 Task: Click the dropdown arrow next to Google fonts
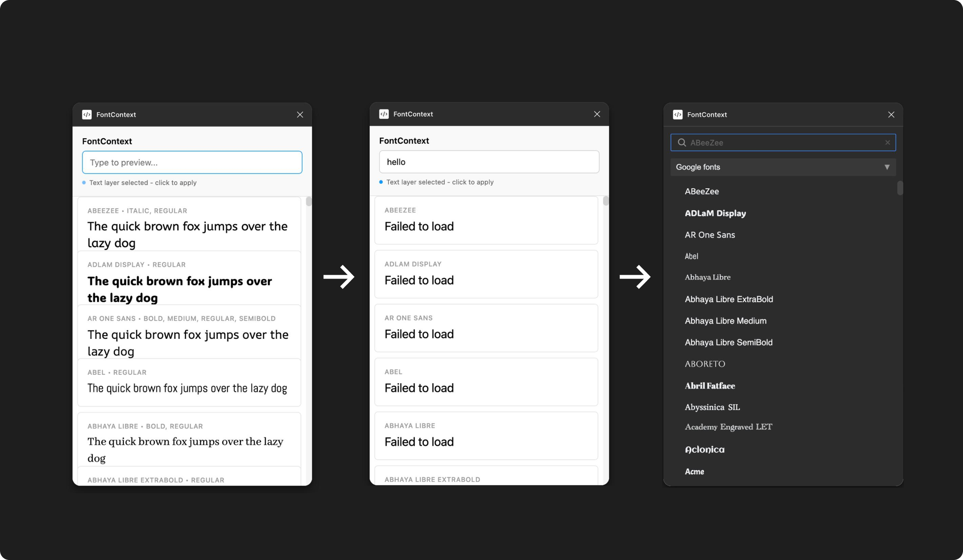[x=887, y=167]
